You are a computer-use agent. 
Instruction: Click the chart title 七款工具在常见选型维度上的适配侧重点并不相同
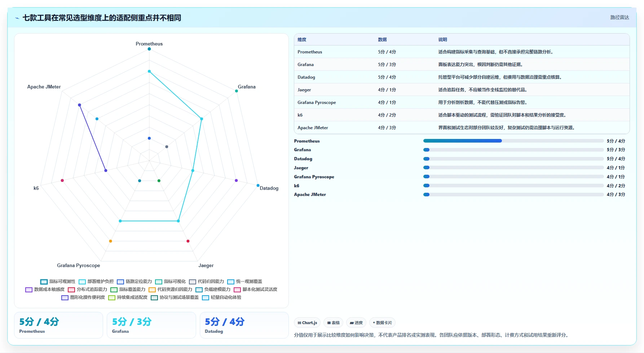102,18
